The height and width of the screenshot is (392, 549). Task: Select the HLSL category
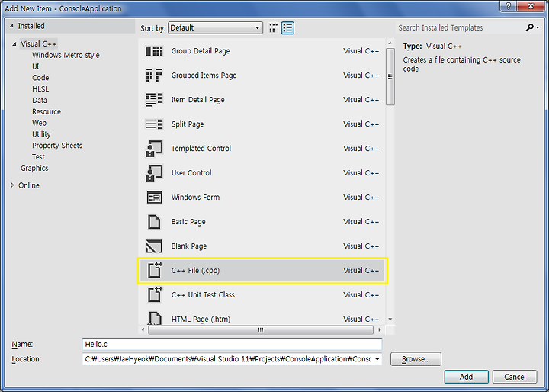tap(40, 89)
